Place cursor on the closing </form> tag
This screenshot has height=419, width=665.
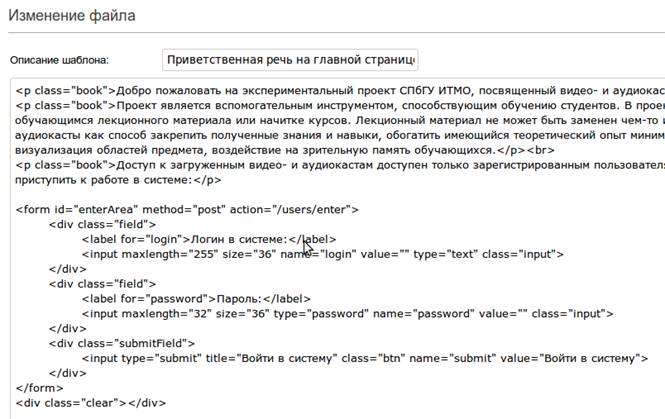click(34, 388)
